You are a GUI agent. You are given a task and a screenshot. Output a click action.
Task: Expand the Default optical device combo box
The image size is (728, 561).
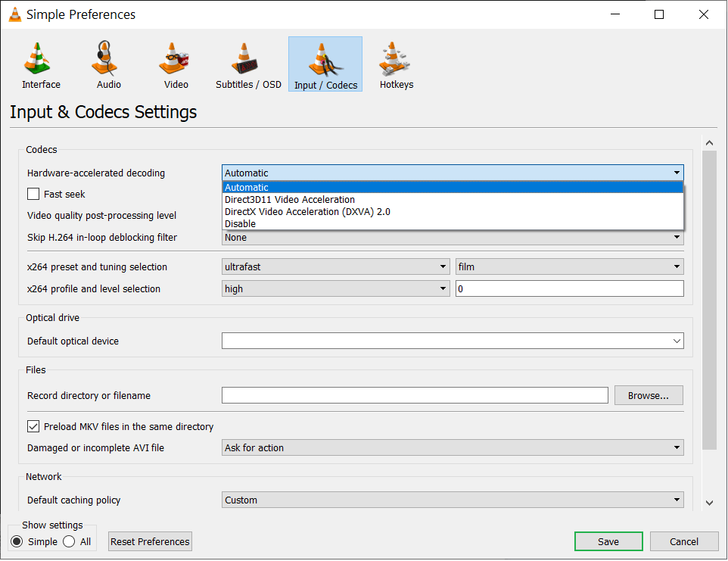tap(453, 341)
